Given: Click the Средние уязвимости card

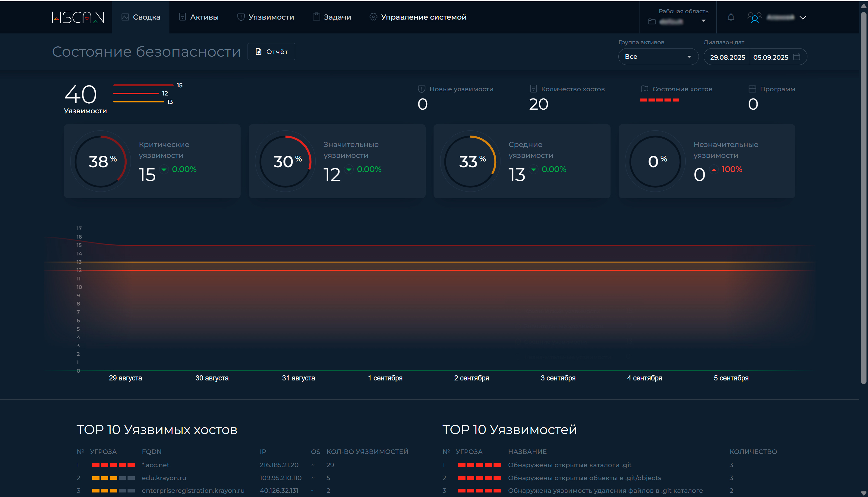Looking at the screenshot, I should point(522,161).
